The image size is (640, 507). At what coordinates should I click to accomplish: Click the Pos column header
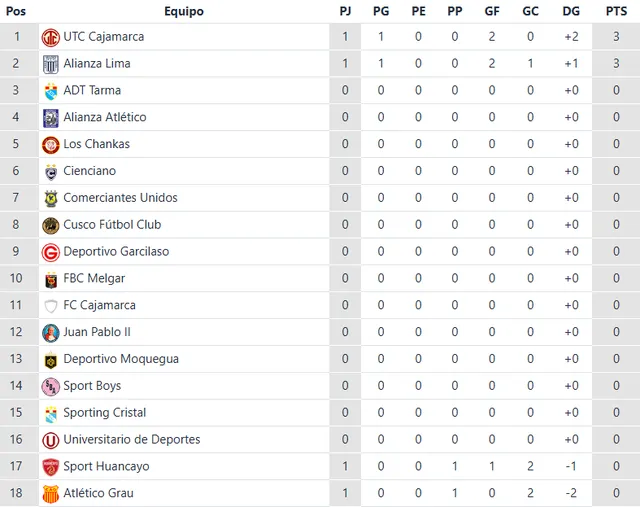click(x=16, y=11)
